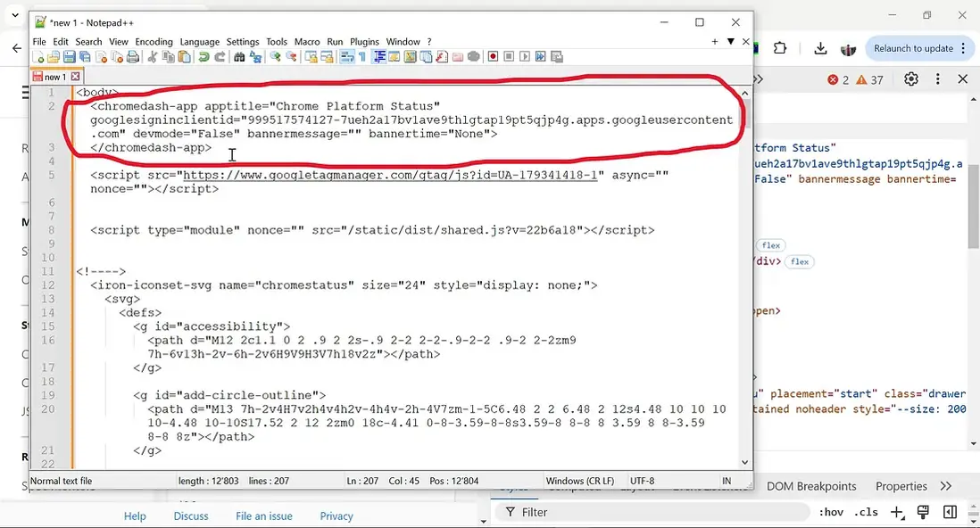Click Relaunch to update in Chrome

[x=913, y=49]
